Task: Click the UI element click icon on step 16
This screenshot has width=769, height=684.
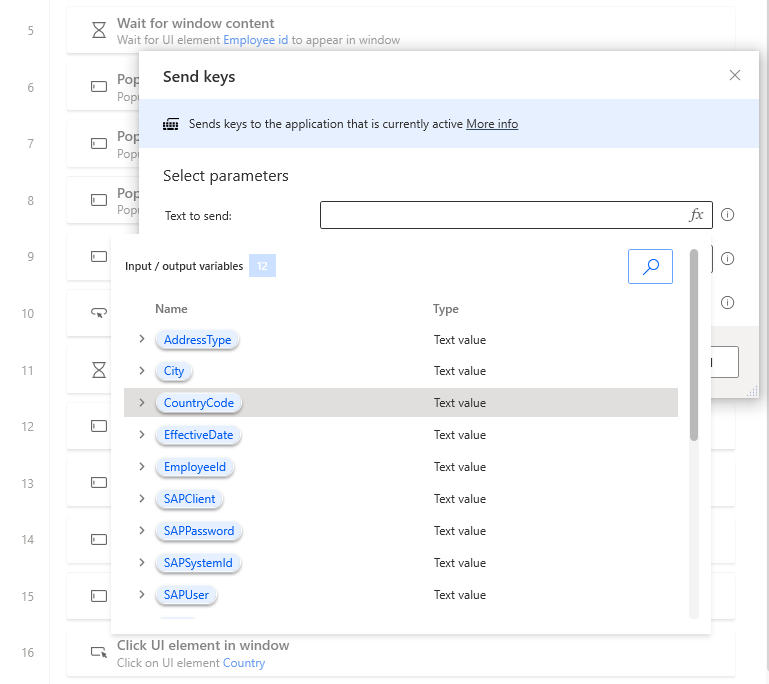Action: coord(99,653)
